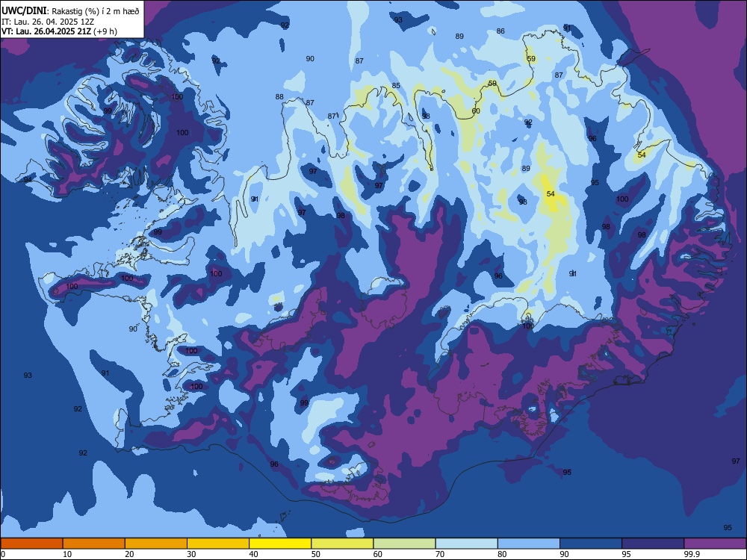
Task: Click the 0–10 dark orange legend swatch
Action: 31,544
